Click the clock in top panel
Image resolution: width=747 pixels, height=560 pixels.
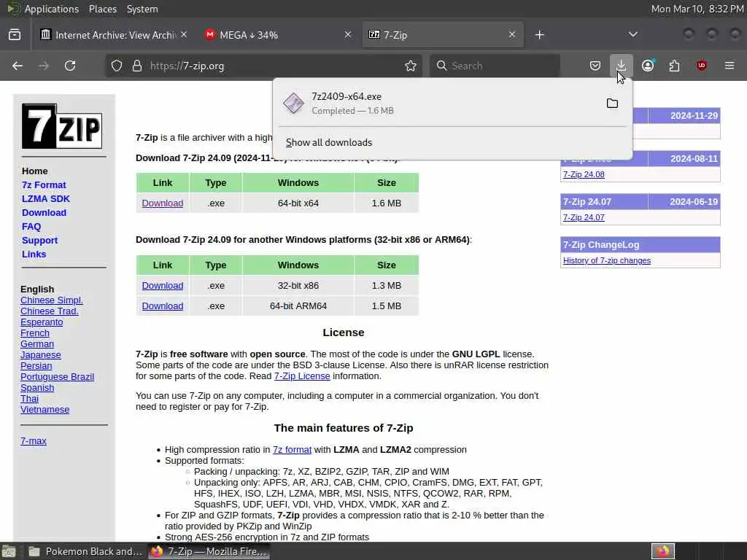click(x=697, y=9)
